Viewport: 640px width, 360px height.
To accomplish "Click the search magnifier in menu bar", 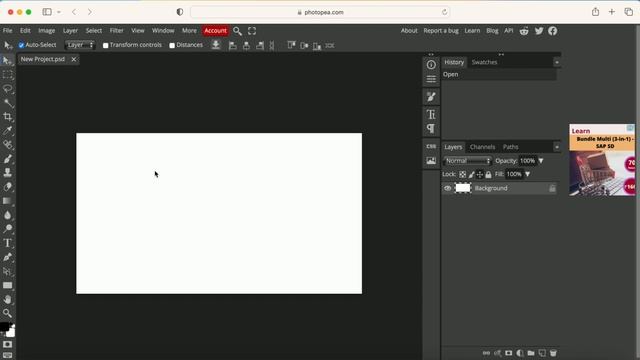I will [237, 31].
